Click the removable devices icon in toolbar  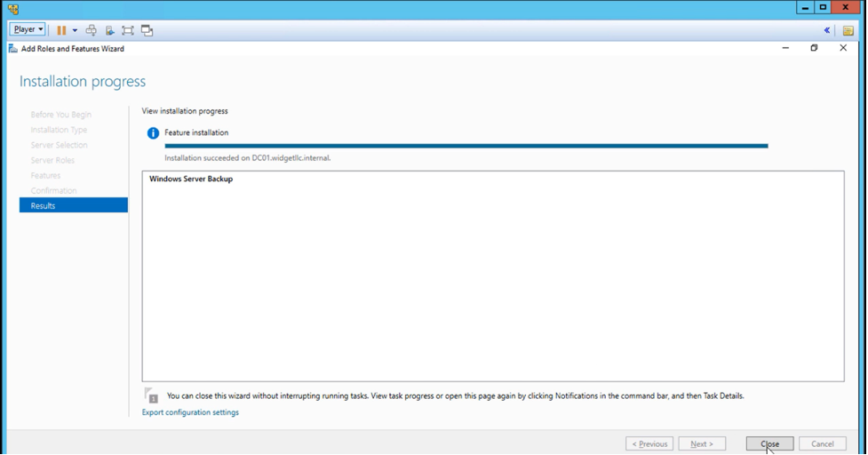(x=109, y=30)
